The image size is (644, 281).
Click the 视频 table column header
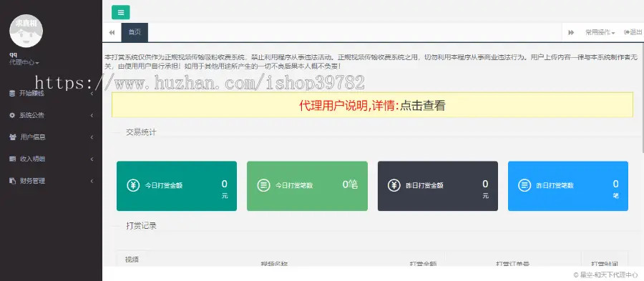coord(132,260)
